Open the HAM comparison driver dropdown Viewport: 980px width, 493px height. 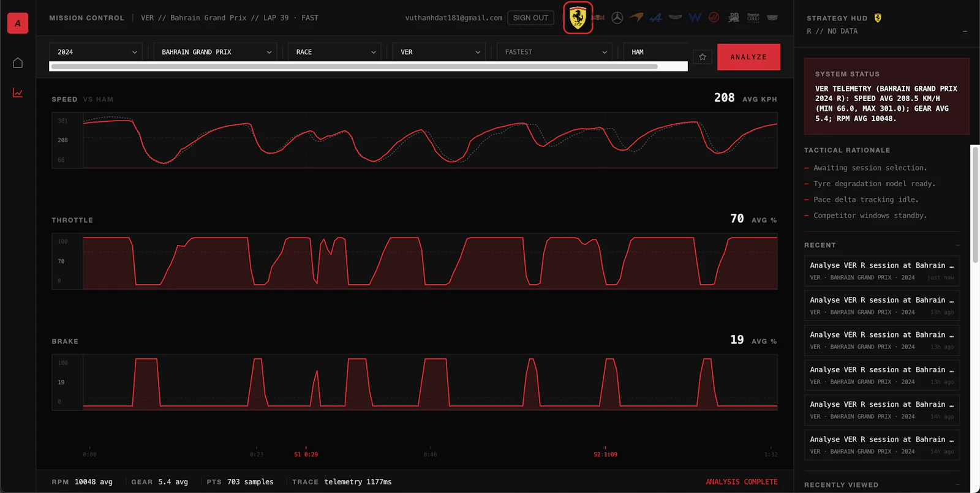(655, 52)
